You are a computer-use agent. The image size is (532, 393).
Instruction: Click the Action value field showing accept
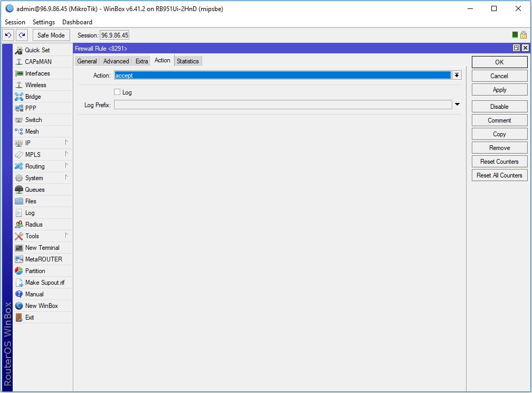283,75
